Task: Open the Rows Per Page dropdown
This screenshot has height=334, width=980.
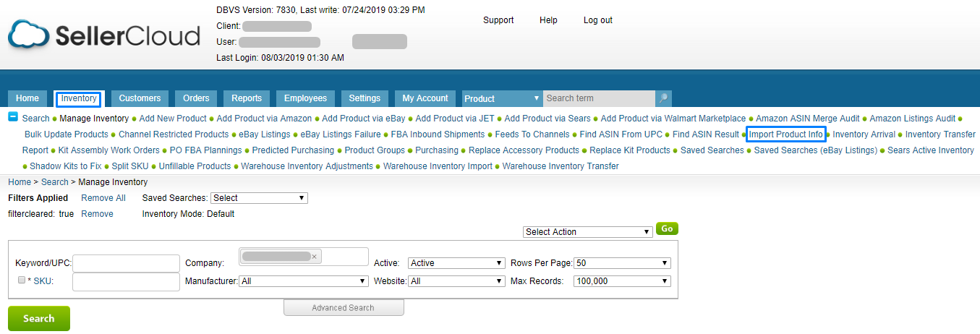Action: [622, 263]
